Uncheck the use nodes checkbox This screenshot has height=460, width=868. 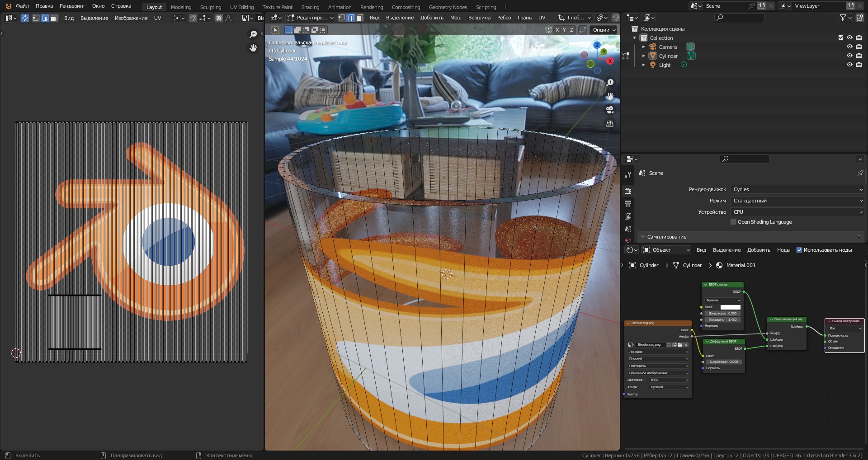799,250
